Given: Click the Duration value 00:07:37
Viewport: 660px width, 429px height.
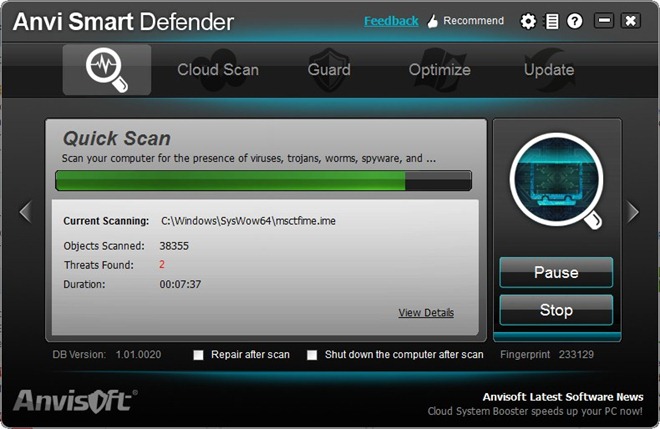Looking at the screenshot, I should click(180, 284).
